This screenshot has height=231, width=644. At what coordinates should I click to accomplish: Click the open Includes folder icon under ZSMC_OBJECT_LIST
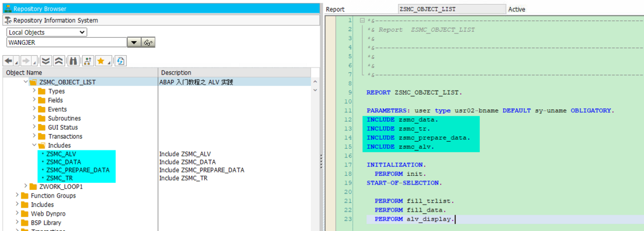[x=42, y=145]
